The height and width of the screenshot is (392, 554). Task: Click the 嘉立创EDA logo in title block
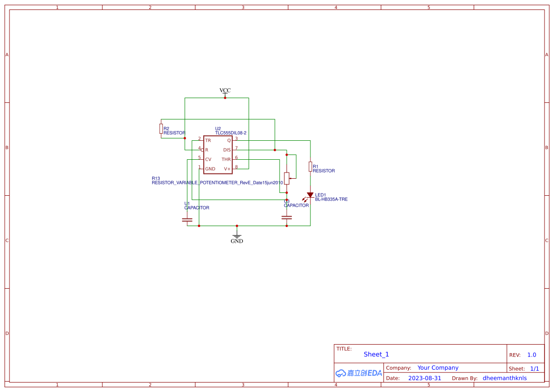click(359, 374)
